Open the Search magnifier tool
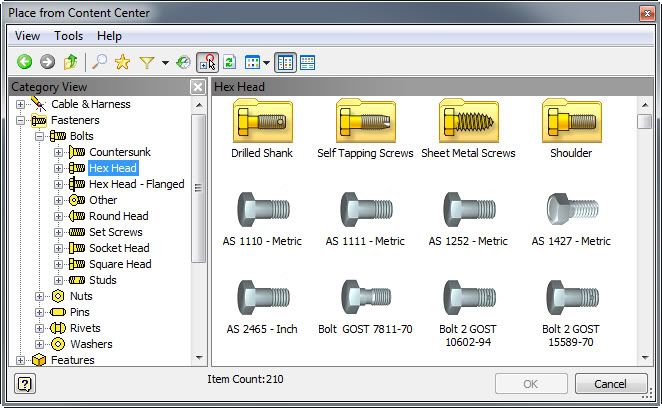The width and height of the screenshot is (662, 408). [100, 62]
